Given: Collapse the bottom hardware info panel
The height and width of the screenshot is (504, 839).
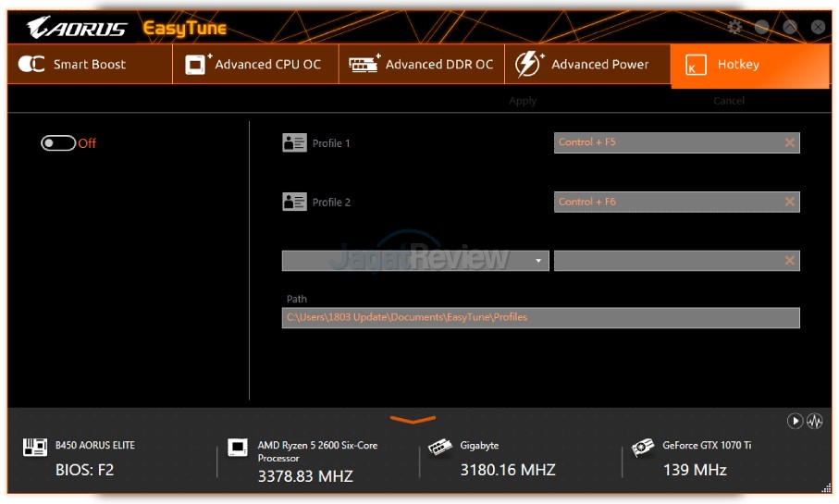Looking at the screenshot, I should (x=413, y=420).
